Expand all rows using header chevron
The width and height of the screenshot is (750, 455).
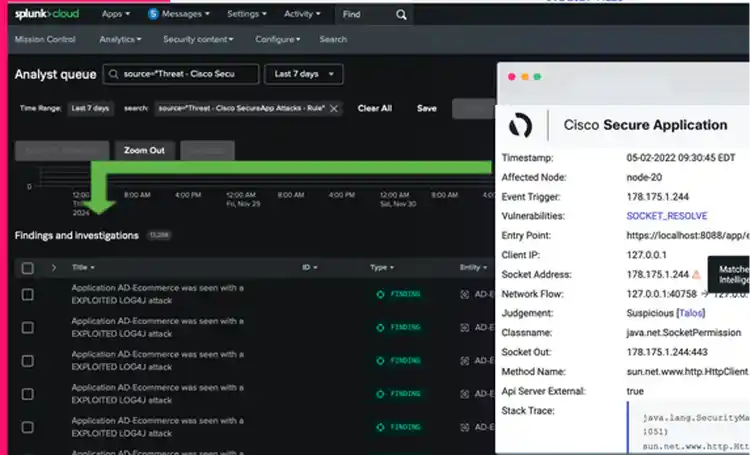(53, 268)
